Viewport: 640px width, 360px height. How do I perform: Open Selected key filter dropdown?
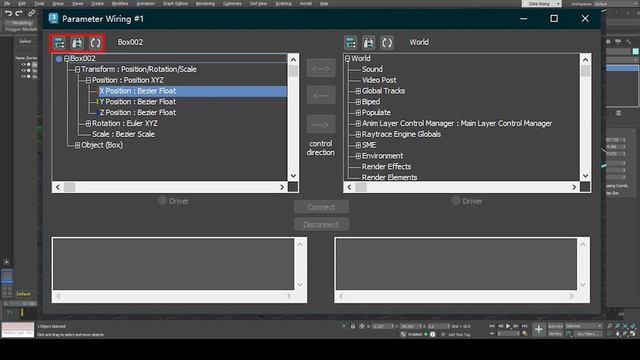584,326
